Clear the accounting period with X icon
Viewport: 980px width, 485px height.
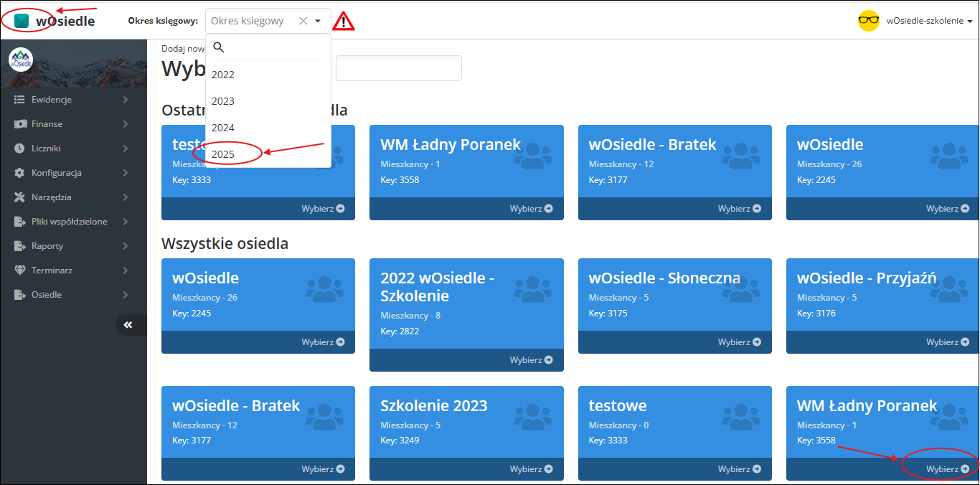click(x=303, y=21)
